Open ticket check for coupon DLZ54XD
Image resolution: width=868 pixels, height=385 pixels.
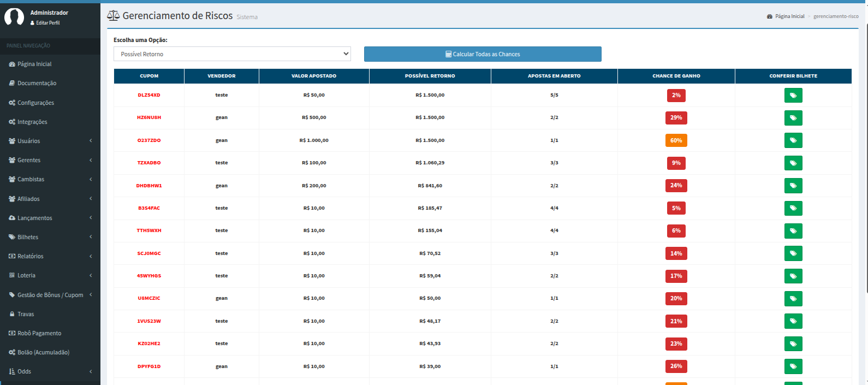[x=793, y=96]
